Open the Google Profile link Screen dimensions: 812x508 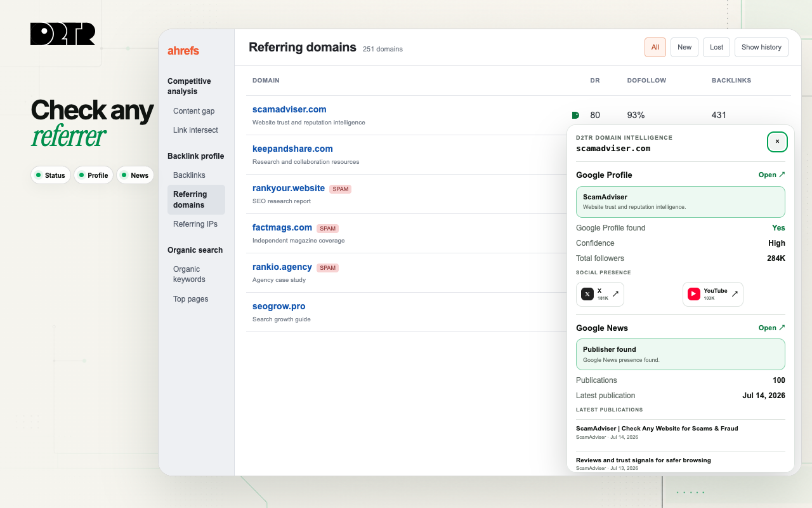pyautogui.click(x=772, y=175)
